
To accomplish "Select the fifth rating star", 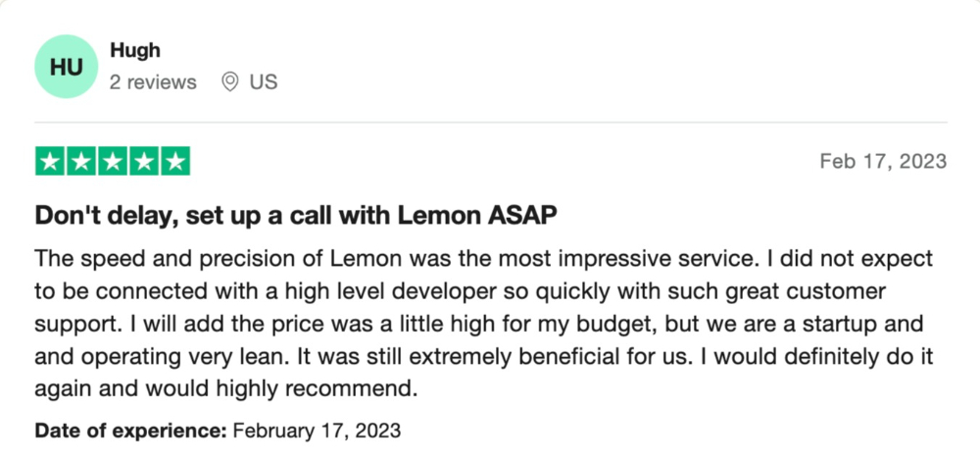I will coord(175,162).
